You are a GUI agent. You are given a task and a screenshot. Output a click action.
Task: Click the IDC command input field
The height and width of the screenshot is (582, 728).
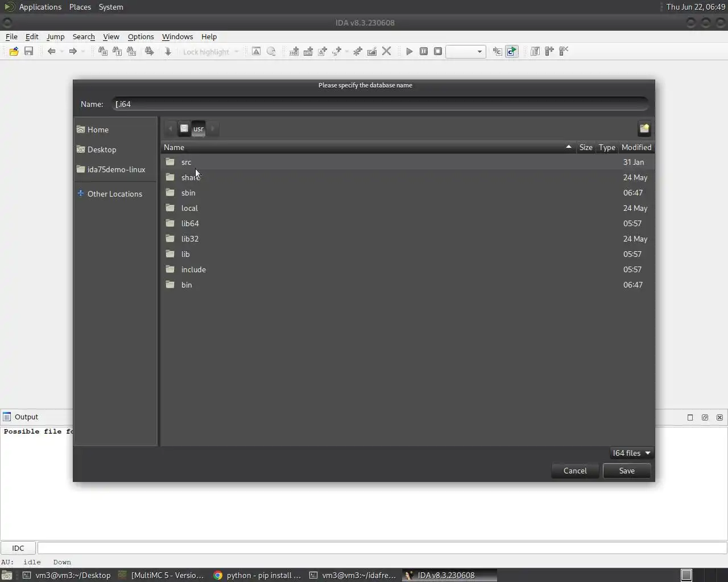coord(382,548)
